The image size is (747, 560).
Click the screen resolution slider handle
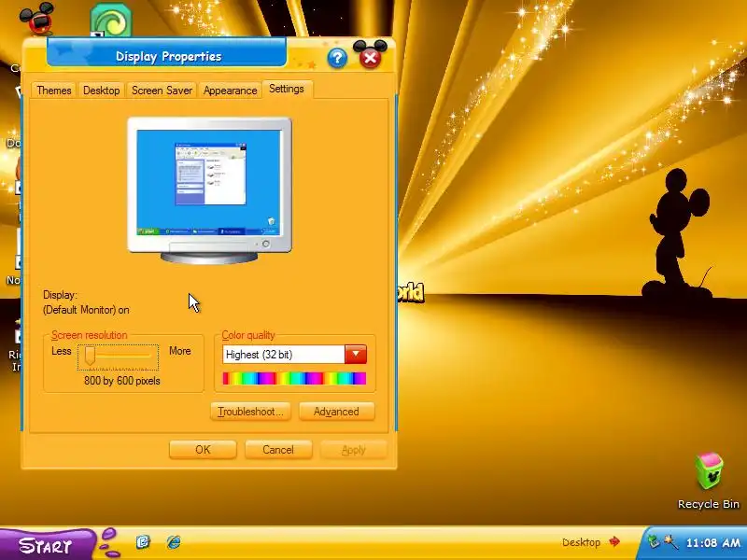pos(90,356)
